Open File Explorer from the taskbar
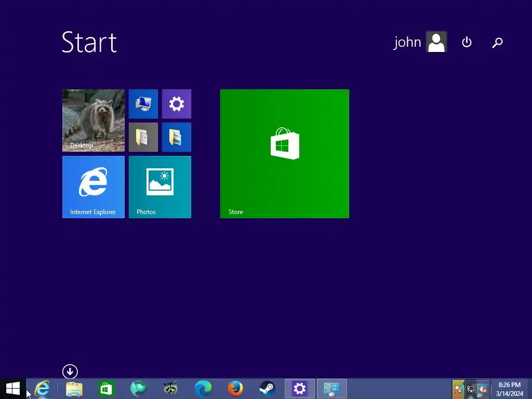This screenshot has height=399, width=532. point(74,389)
